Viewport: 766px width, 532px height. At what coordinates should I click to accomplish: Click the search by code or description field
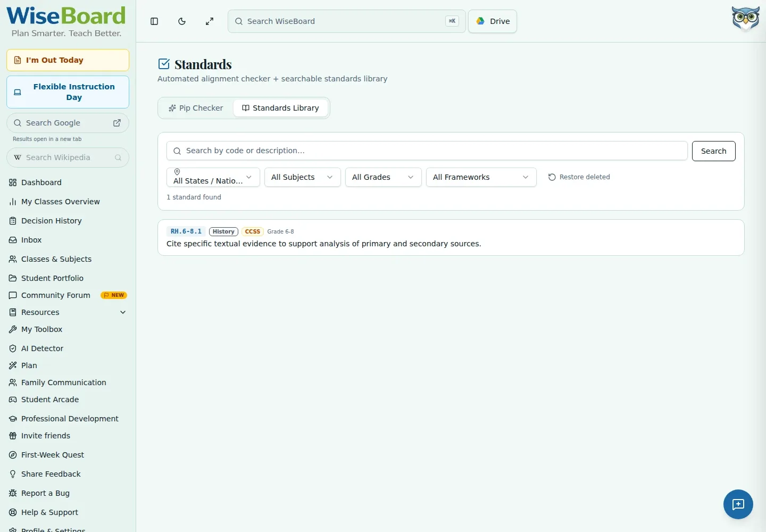point(427,151)
